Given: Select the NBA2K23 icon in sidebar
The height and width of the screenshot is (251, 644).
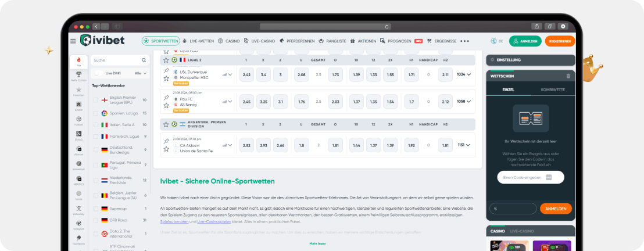Looking at the screenshot, I should click(x=79, y=180).
